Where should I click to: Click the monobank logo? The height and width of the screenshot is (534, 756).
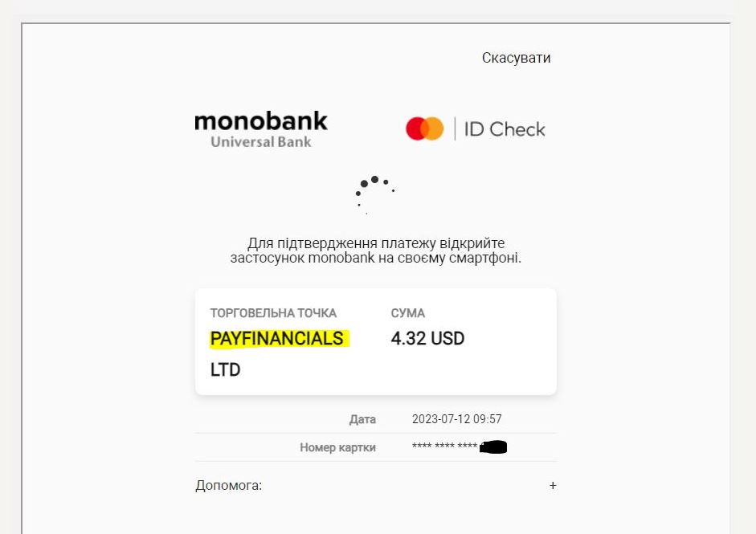click(x=261, y=121)
